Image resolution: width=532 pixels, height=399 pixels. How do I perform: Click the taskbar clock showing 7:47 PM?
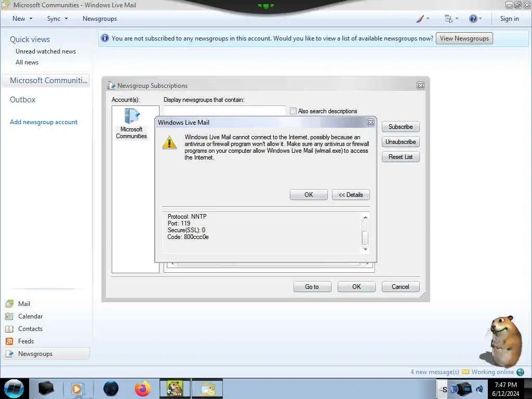(506, 389)
